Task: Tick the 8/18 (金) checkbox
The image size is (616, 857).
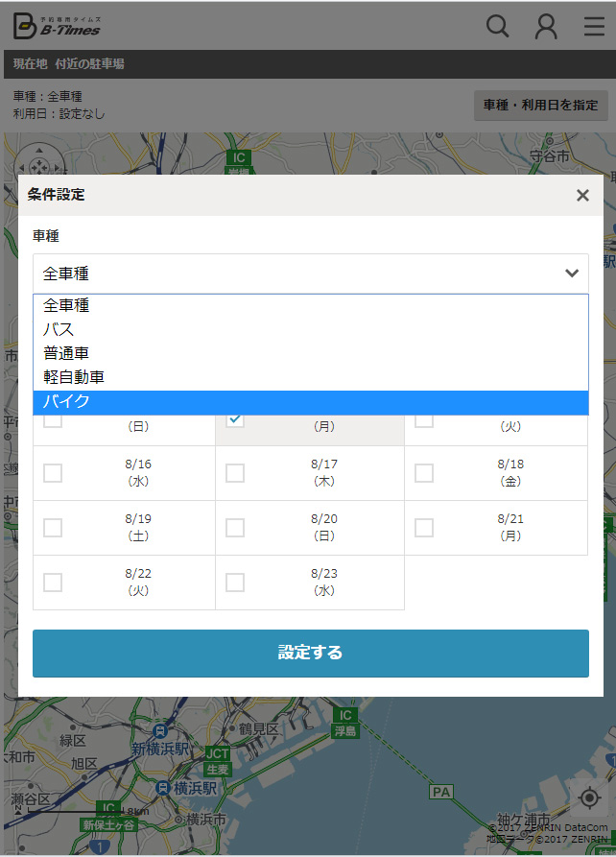Action: (424, 473)
